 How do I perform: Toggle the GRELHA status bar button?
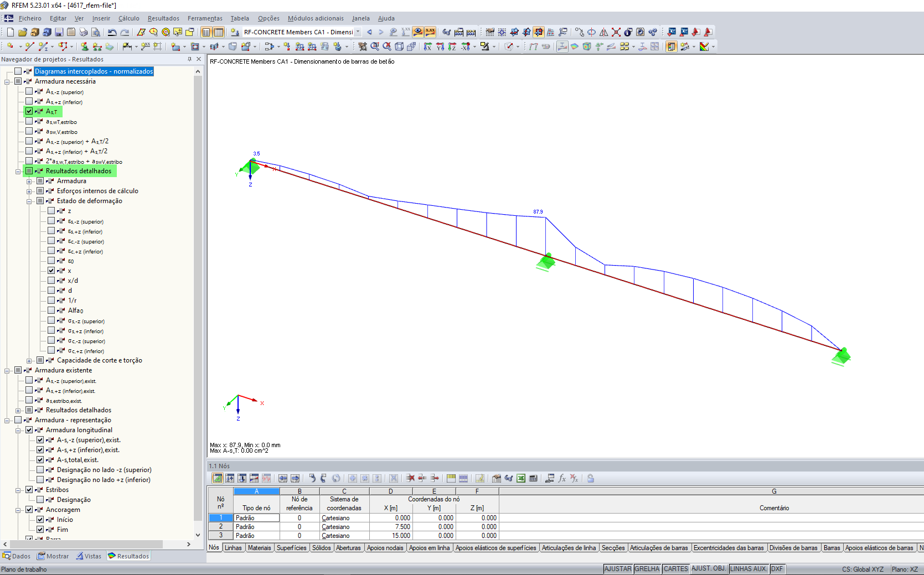tap(647, 569)
